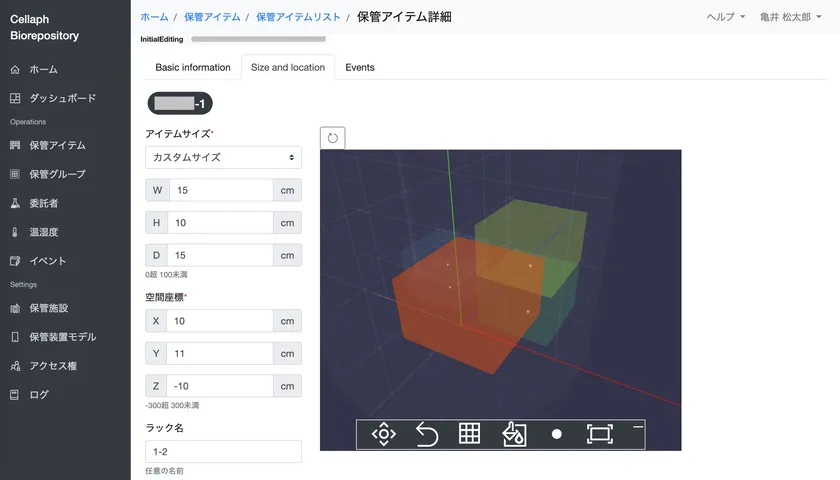
Task: Expand the ヘルプ menu
Action: (725, 17)
